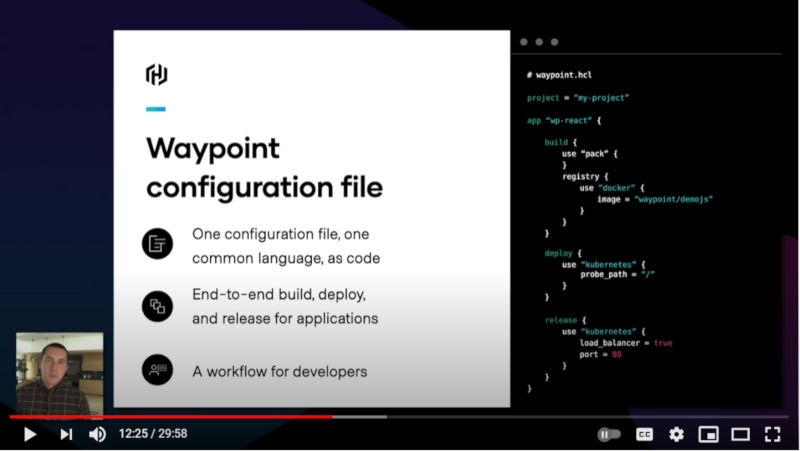Click 'One configuration file, one' text
Screen dimensions: 800x451
coord(281,234)
